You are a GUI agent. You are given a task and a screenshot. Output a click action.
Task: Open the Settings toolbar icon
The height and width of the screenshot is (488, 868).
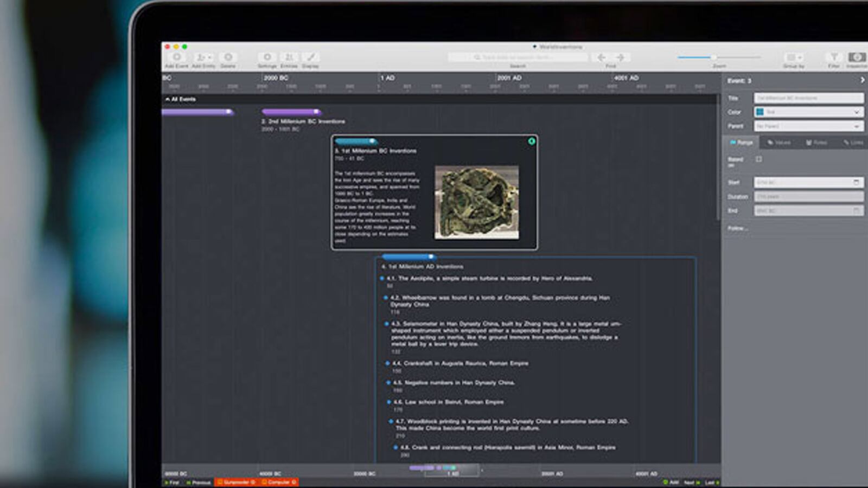(267, 57)
